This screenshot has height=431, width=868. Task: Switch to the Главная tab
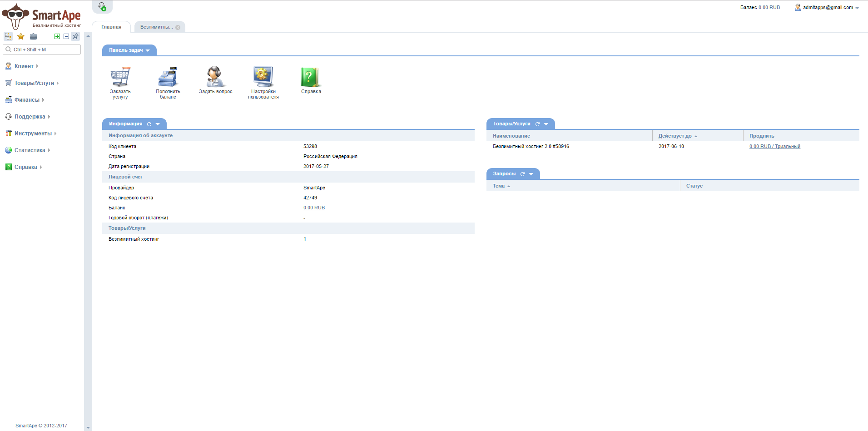coord(111,27)
